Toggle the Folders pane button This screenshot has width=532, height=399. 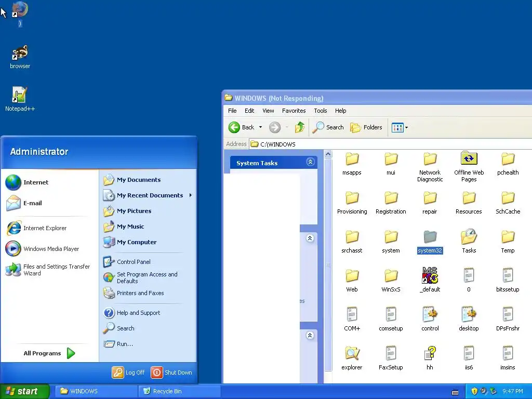(366, 127)
